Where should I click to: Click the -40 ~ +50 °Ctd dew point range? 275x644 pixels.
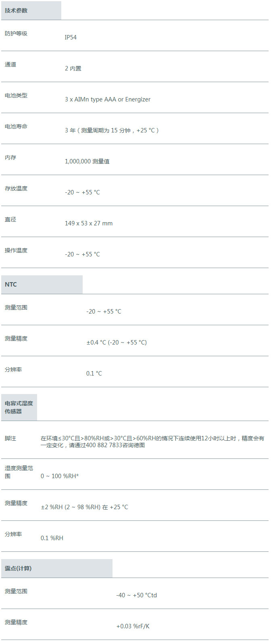(x=136, y=595)
